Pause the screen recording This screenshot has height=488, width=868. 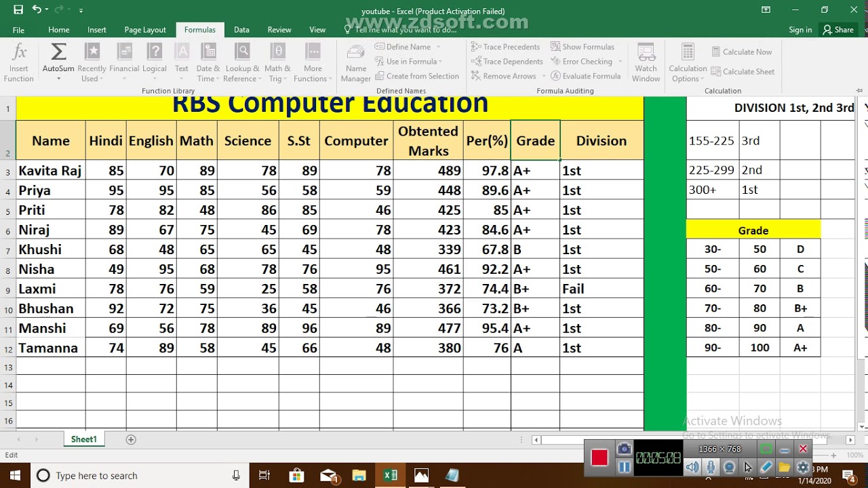click(624, 467)
